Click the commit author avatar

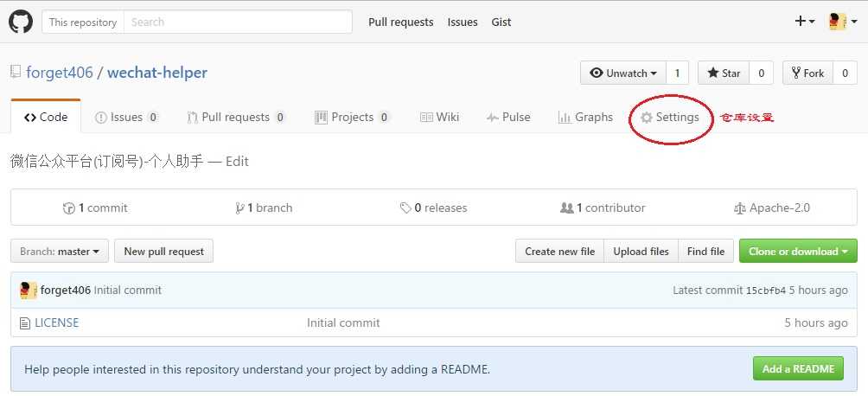click(x=29, y=291)
